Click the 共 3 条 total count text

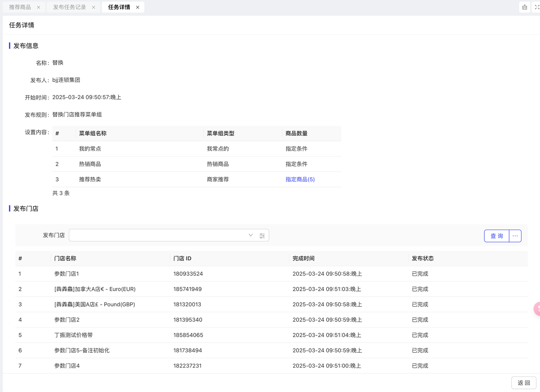(61, 193)
